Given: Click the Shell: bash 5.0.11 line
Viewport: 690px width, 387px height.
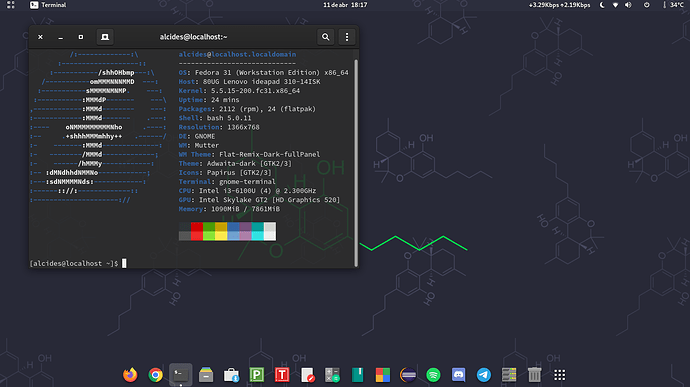Looking at the screenshot, I should point(215,118).
